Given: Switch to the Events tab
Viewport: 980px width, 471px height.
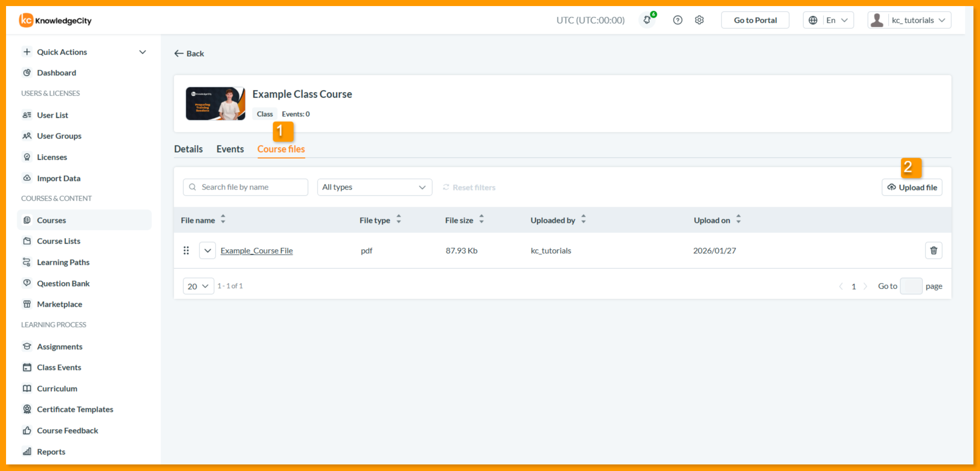Looking at the screenshot, I should [230, 149].
